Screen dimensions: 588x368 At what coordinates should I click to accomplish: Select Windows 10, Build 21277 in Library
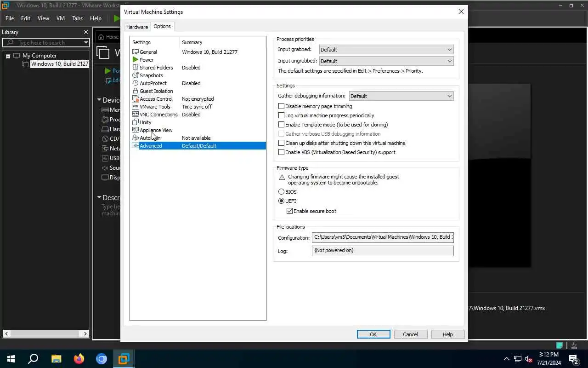click(x=59, y=64)
